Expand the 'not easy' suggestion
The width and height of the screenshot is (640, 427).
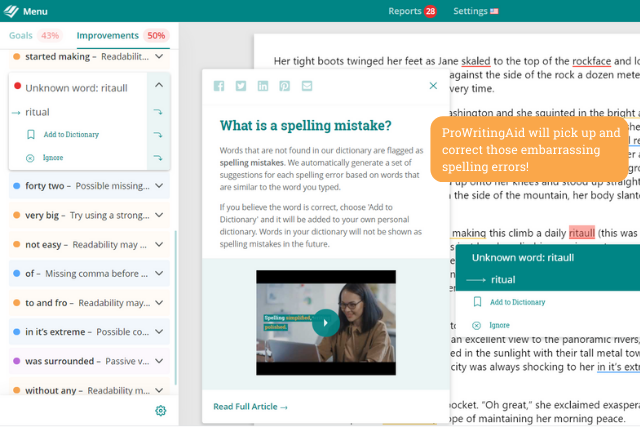159,245
